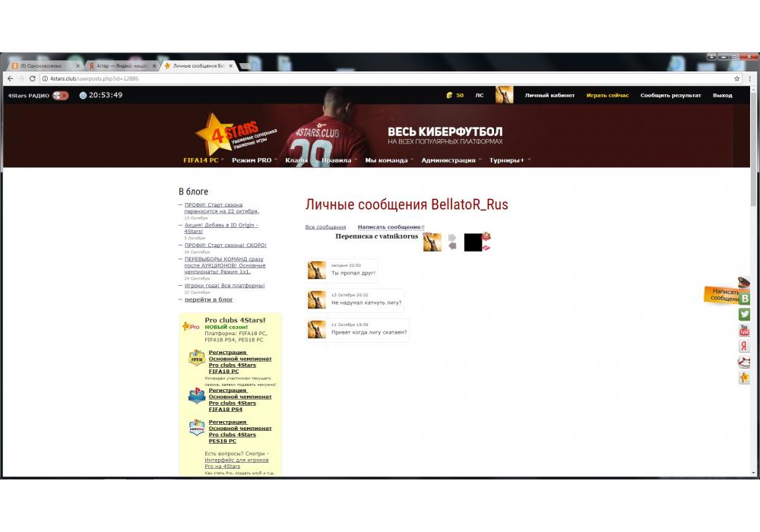
Task: Click the Написать сообщение link
Action: click(389, 227)
